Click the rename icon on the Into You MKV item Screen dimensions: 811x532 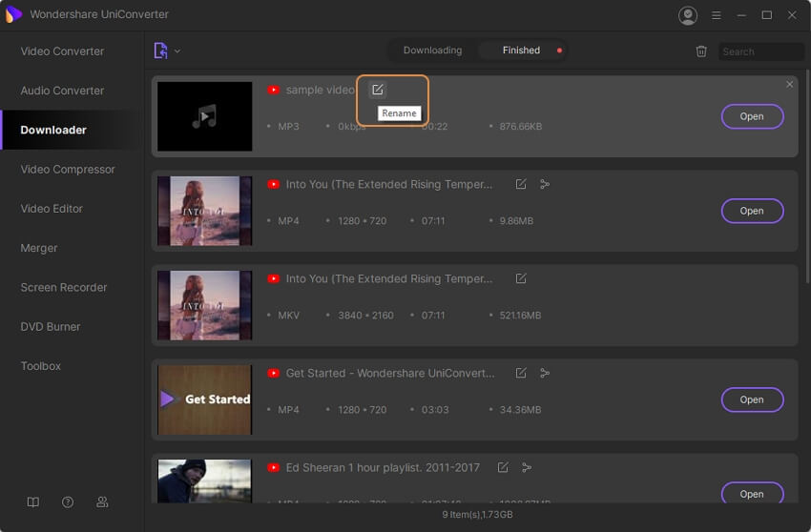[521, 278]
